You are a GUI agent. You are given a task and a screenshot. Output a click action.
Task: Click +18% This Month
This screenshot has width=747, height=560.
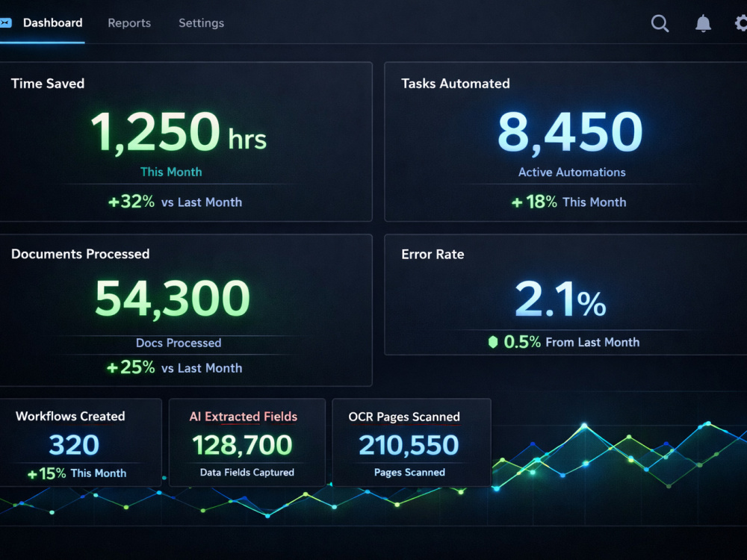[568, 202]
